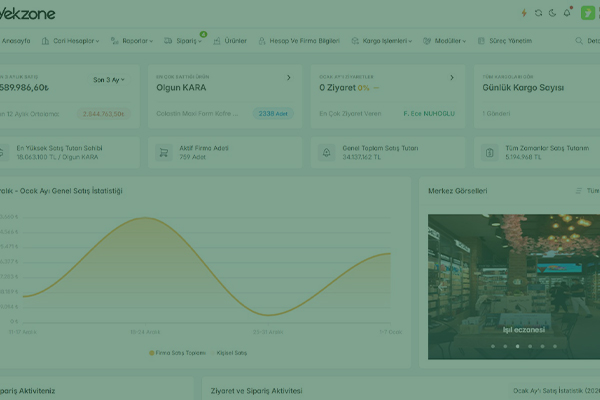Select second carousel dot
The height and width of the screenshot is (400, 600).
tap(505, 346)
